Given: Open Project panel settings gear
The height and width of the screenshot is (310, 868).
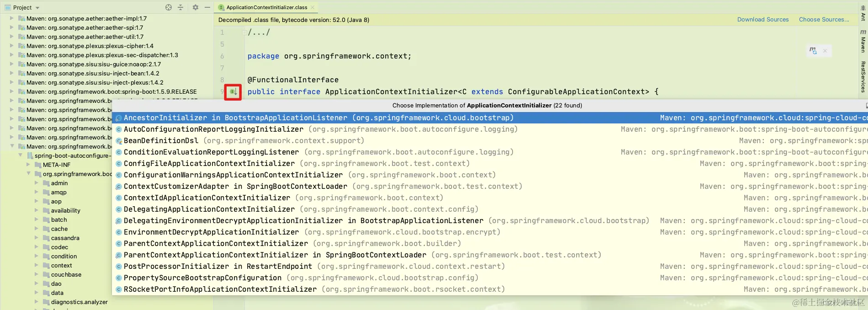Looking at the screenshot, I should [196, 7].
